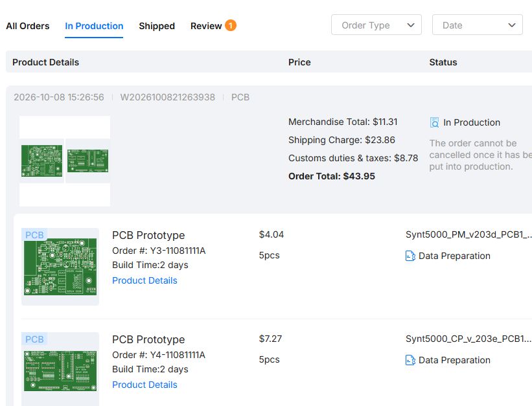Open the Shipped tab
The image size is (532, 406).
pyautogui.click(x=157, y=26)
